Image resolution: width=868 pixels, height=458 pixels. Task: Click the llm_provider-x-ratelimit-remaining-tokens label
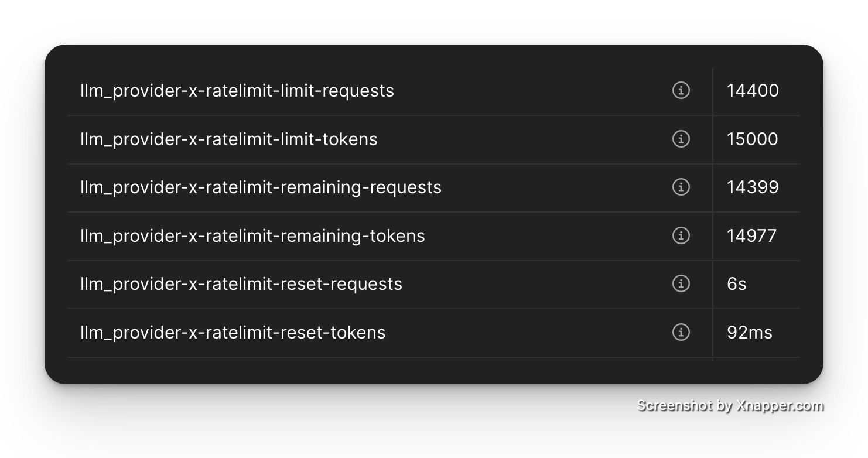[252, 236]
